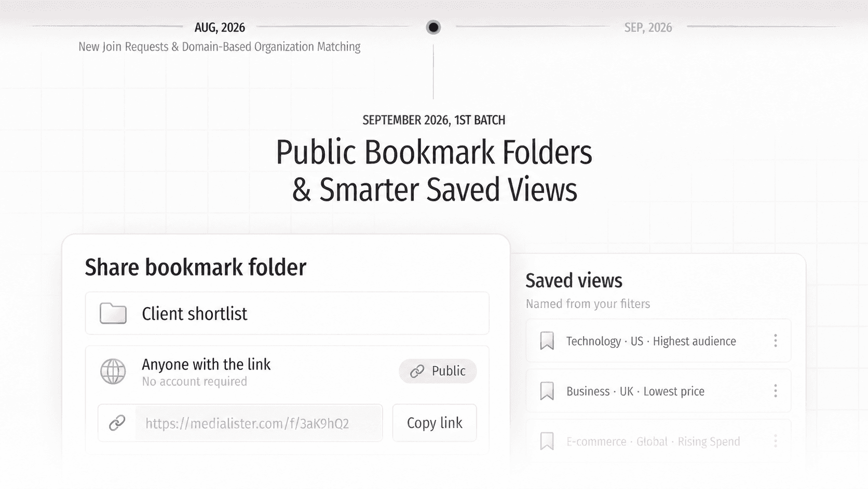Click the chain link icon beside the URL field
Image resolution: width=868 pixels, height=489 pixels.
pyautogui.click(x=117, y=423)
